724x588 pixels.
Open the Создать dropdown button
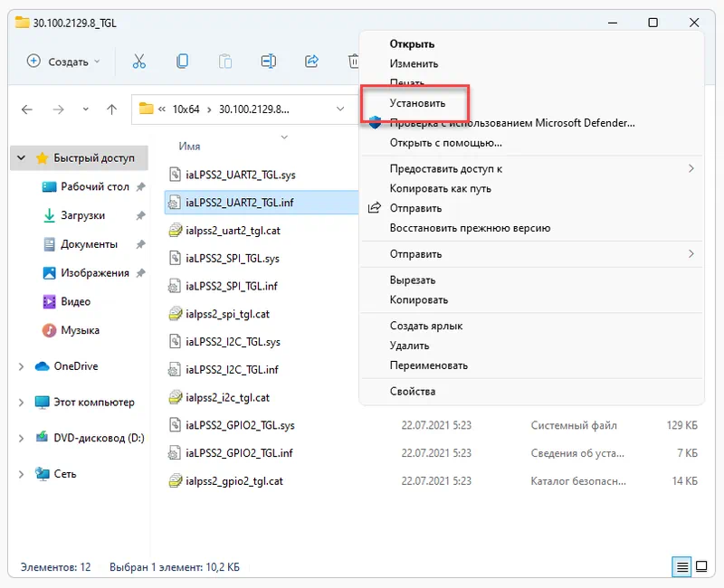tap(63, 62)
